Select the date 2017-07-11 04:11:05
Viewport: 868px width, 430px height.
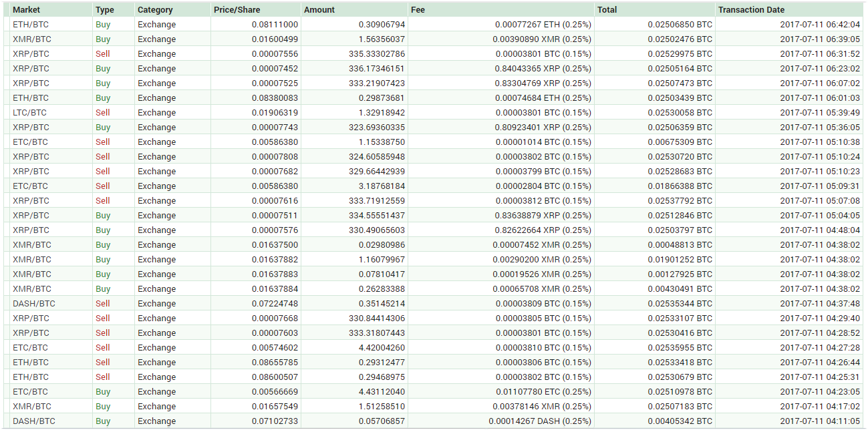(x=820, y=421)
